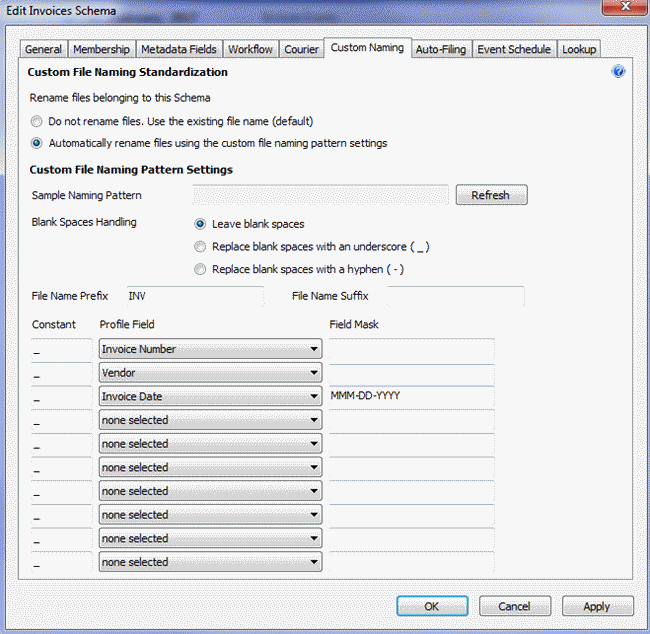This screenshot has height=634, width=650.
Task: Choose 'Leave blank spaces' option
Action: click(x=200, y=224)
